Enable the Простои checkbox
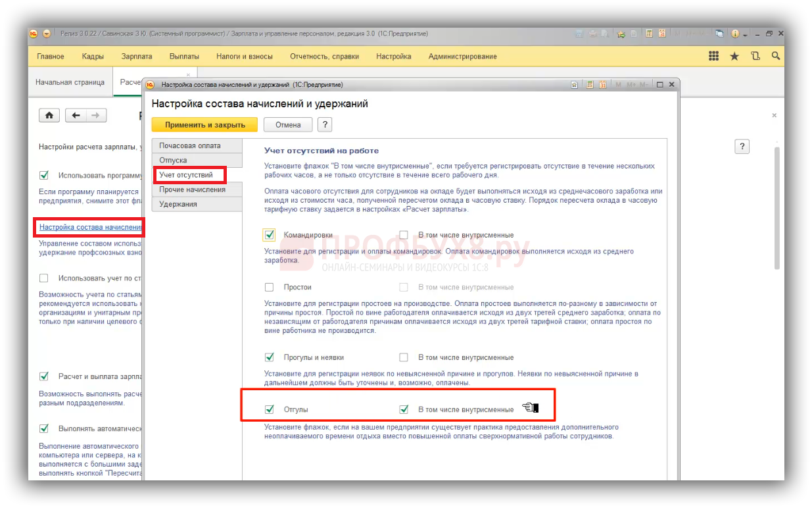The image size is (812, 508). pos(269,287)
